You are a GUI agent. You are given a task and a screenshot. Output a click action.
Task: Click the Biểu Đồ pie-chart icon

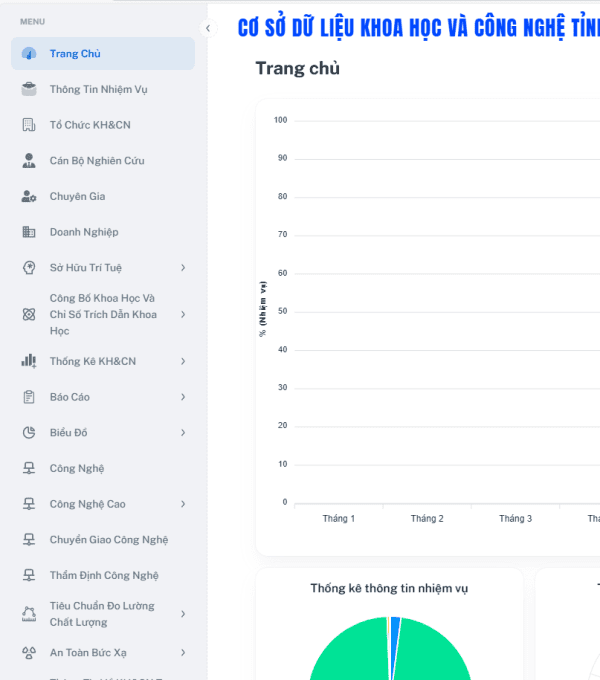click(29, 432)
